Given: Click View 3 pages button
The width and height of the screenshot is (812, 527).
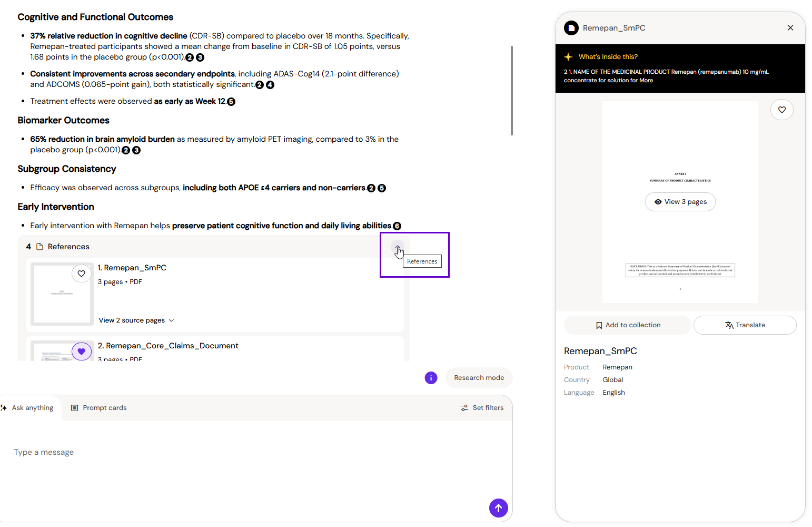Looking at the screenshot, I should tap(680, 202).
